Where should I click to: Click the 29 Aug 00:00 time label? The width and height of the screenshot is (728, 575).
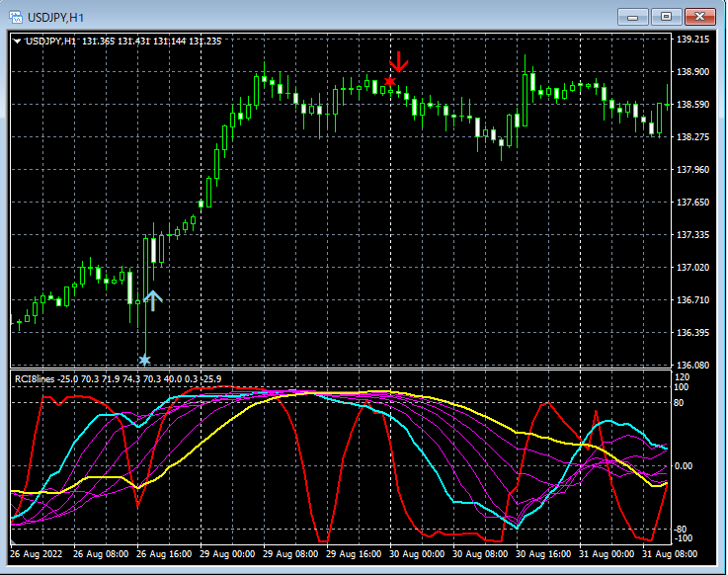227,554
